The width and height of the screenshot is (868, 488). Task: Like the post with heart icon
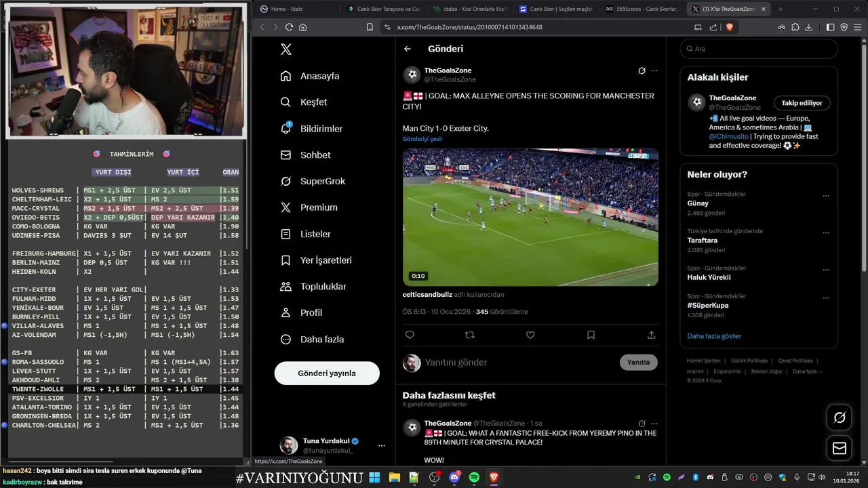click(530, 335)
